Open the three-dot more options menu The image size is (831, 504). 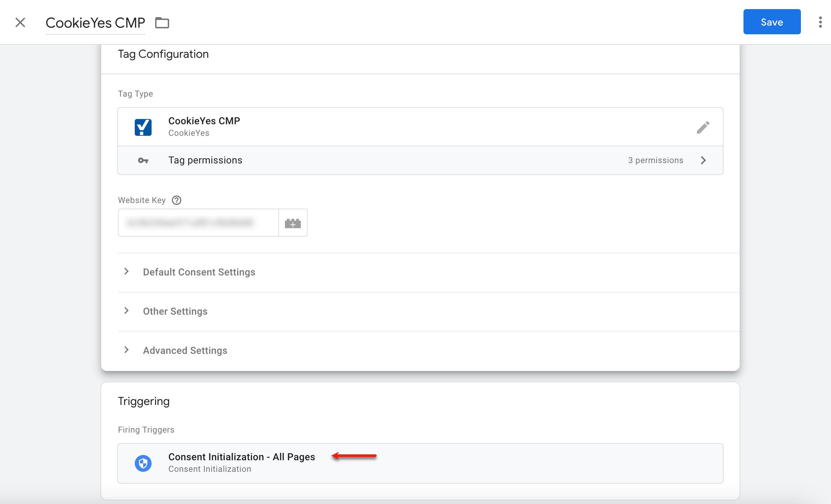[x=820, y=22]
